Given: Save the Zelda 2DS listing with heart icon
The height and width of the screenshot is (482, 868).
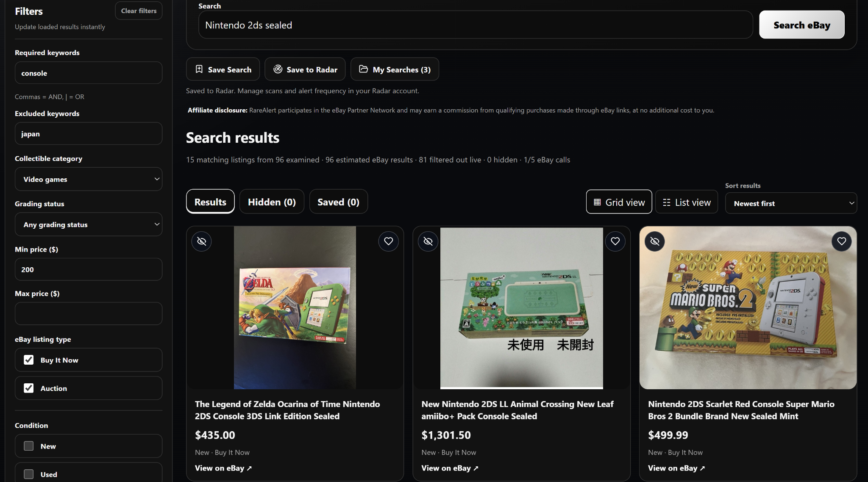Looking at the screenshot, I should pos(388,241).
